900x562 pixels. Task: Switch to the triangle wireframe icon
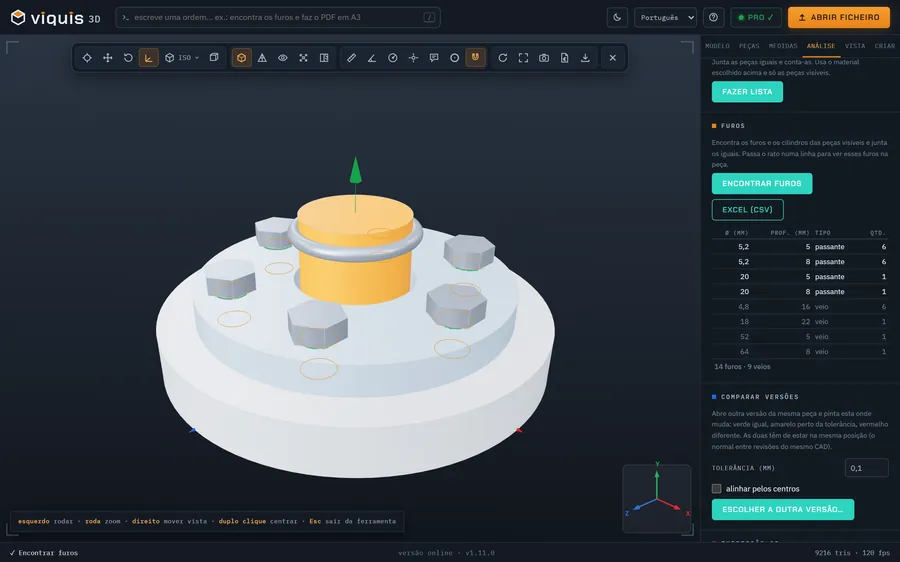[x=262, y=57]
